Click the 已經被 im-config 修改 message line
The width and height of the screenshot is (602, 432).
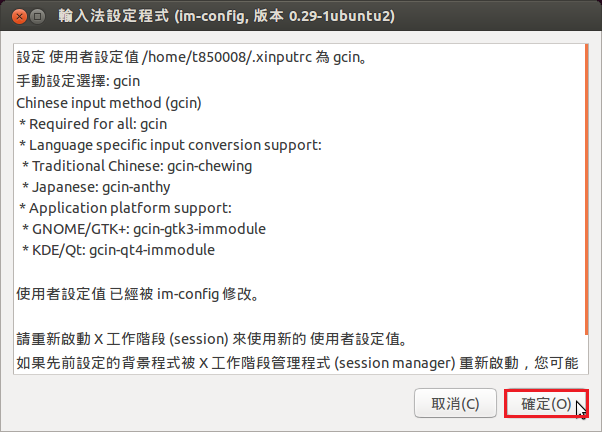click(x=138, y=295)
